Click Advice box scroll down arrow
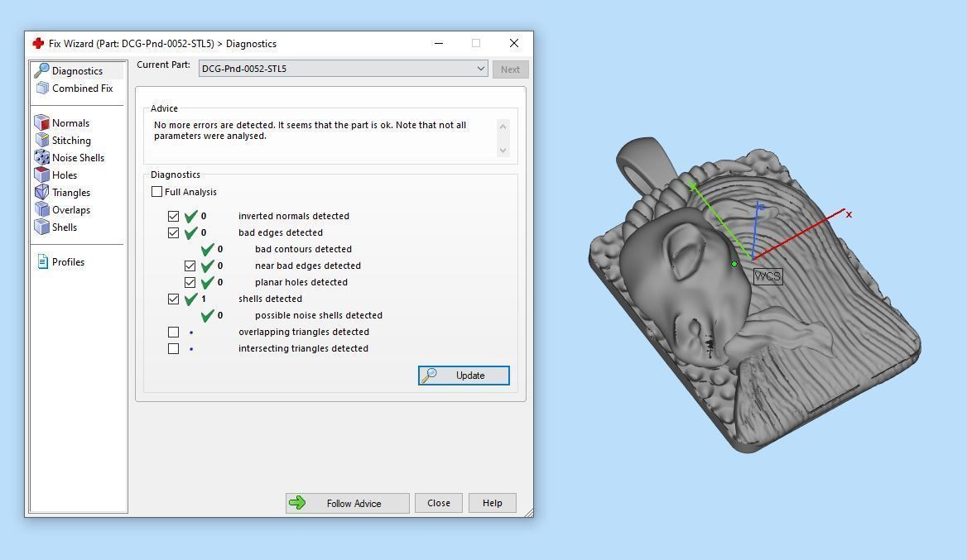 tap(503, 150)
